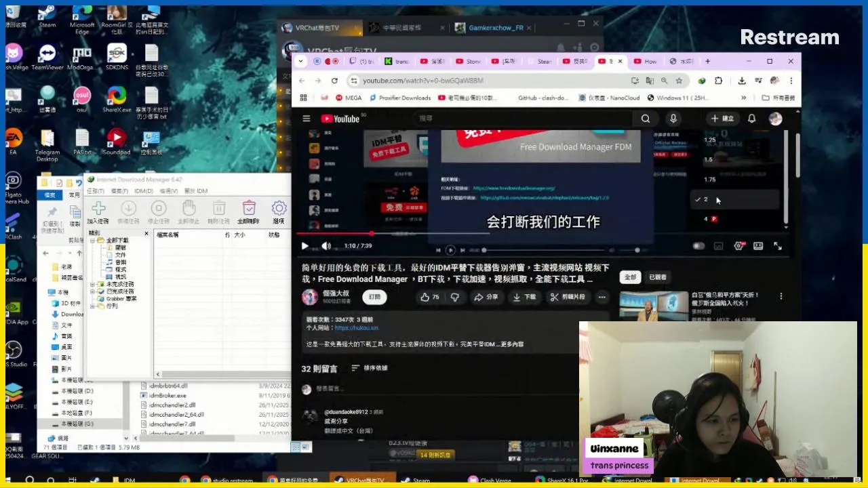The image size is (868, 488).
Task: Open YouTube player settings gear
Action: pyautogui.click(x=738, y=246)
